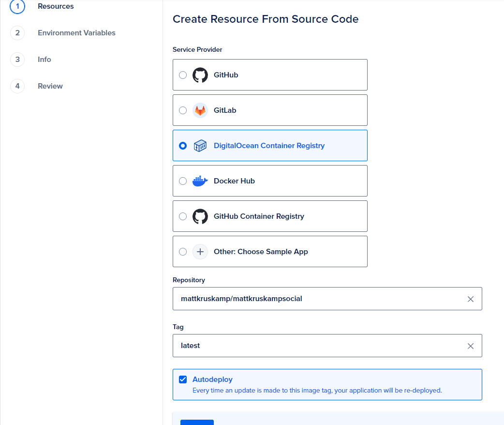Click the Autodeploy description sentence

[317, 391]
